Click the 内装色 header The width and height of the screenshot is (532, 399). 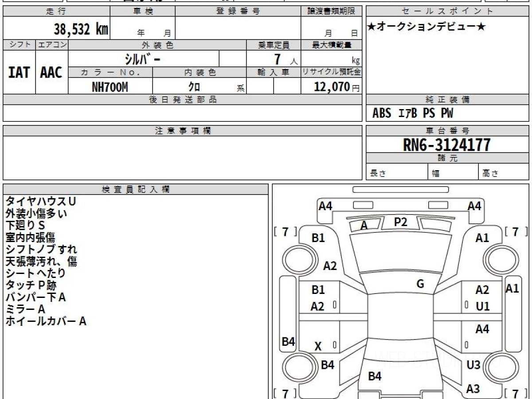[x=199, y=72]
